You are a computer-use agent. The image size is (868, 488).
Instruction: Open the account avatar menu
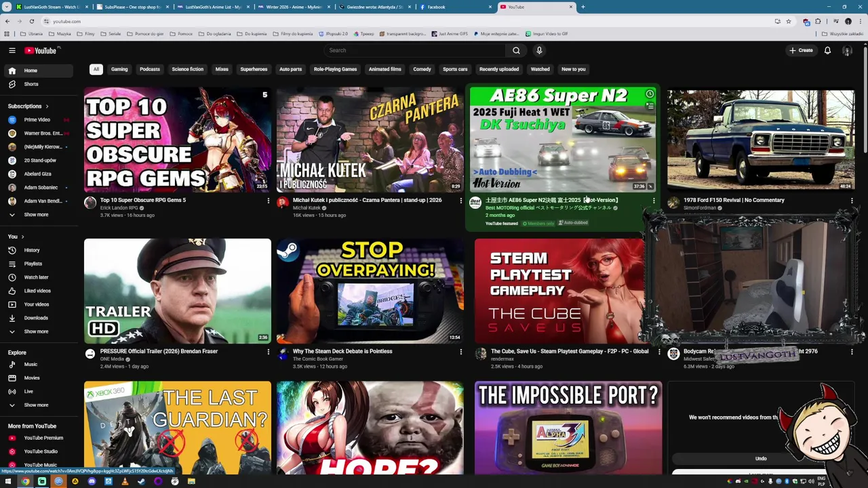(847, 50)
